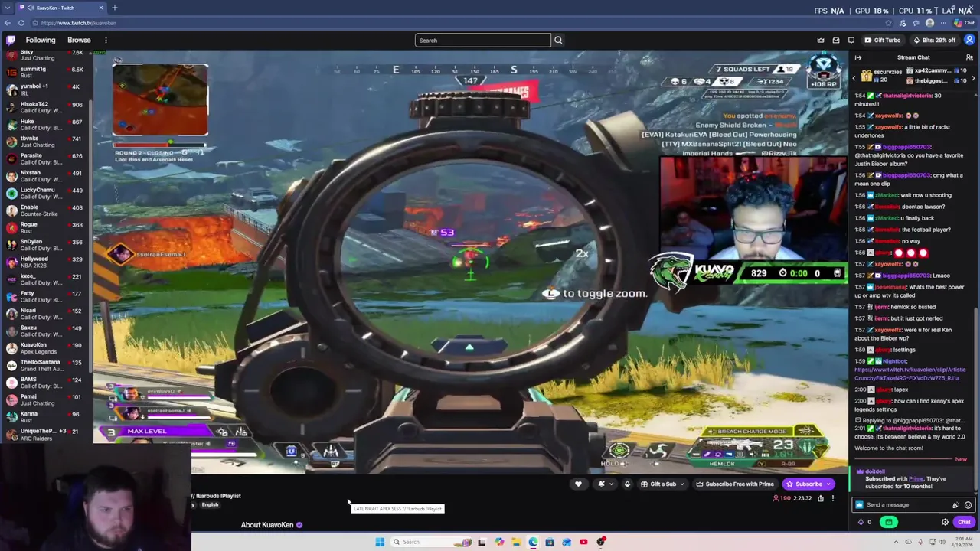The width and height of the screenshot is (980, 551).
Task: Open the chat Community users icon
Action: (969, 57)
